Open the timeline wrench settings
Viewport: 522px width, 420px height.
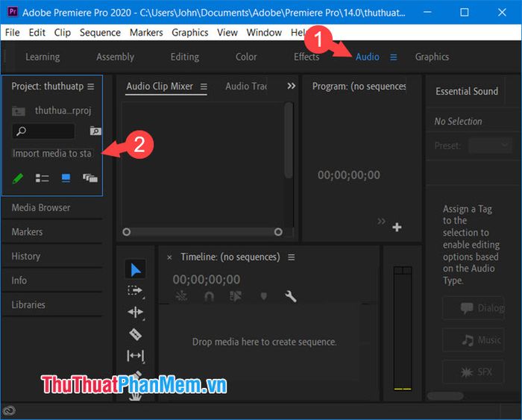(291, 296)
